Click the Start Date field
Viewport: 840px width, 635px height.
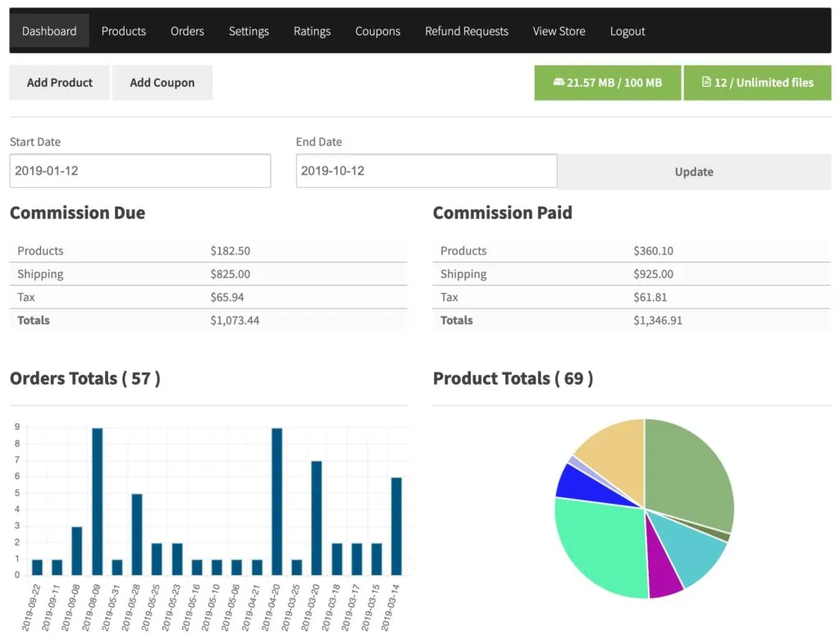point(139,171)
